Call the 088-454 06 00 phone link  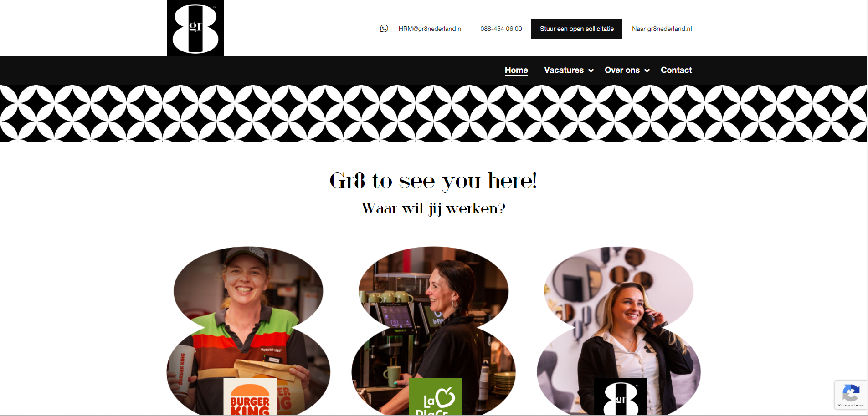501,29
